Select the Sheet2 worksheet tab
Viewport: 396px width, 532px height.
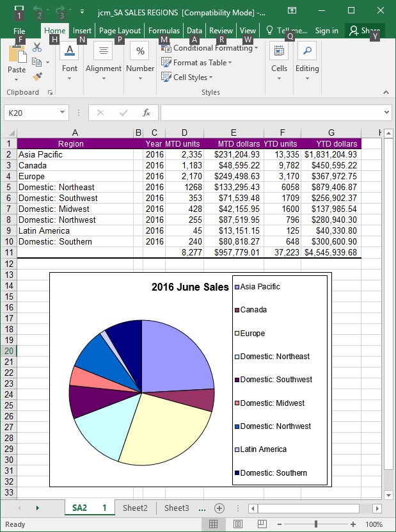(x=135, y=508)
